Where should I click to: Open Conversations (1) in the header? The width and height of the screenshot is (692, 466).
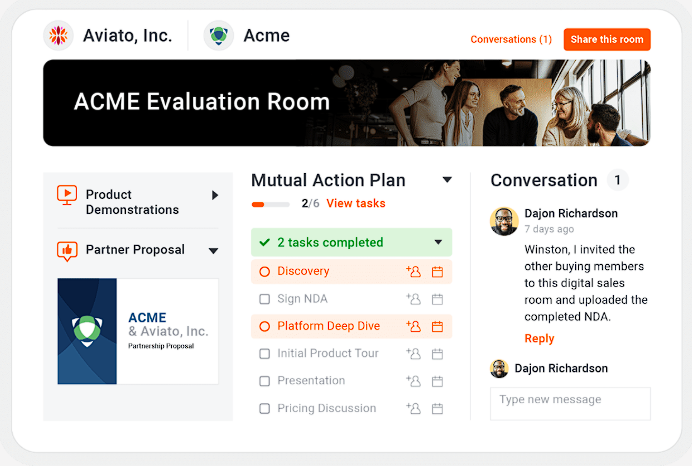511,40
